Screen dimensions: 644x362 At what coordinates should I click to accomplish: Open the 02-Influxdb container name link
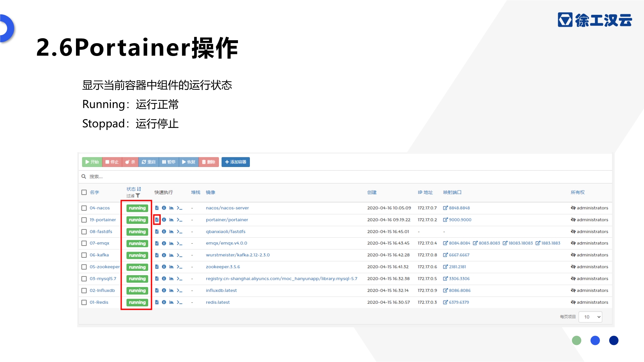[x=102, y=290]
